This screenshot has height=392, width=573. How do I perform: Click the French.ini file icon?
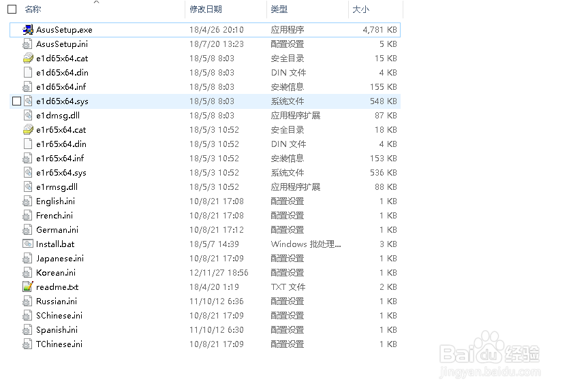pos(27,215)
